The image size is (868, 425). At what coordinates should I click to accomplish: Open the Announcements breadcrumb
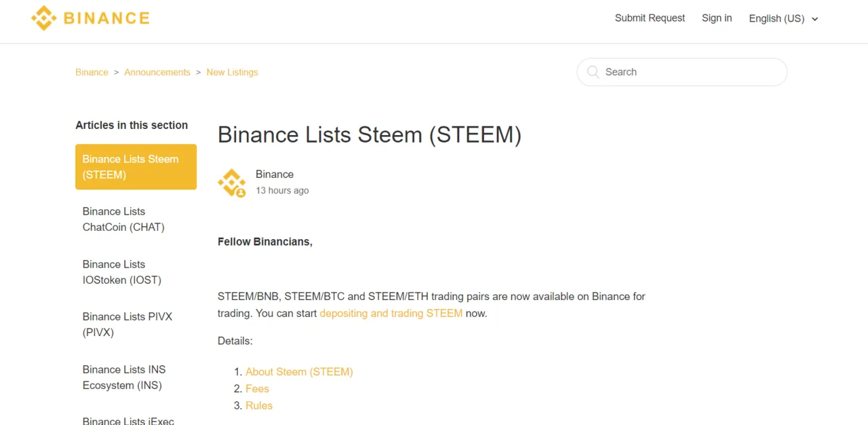pos(157,72)
